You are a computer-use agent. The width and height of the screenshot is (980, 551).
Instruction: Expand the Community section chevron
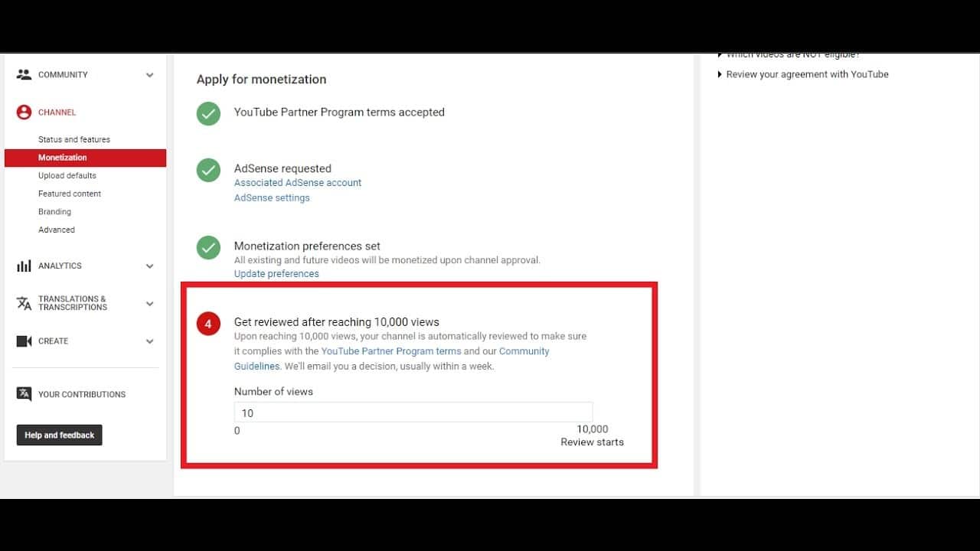[x=150, y=74]
